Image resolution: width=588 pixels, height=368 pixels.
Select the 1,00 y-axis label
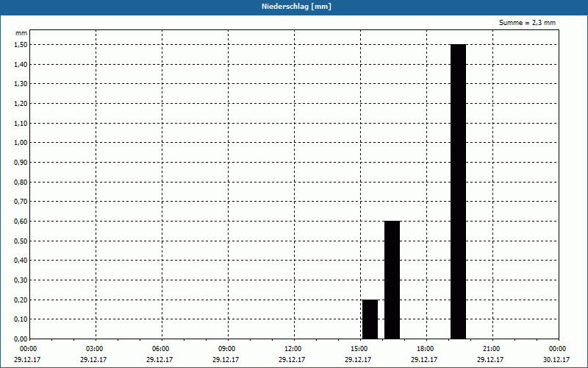(21, 143)
